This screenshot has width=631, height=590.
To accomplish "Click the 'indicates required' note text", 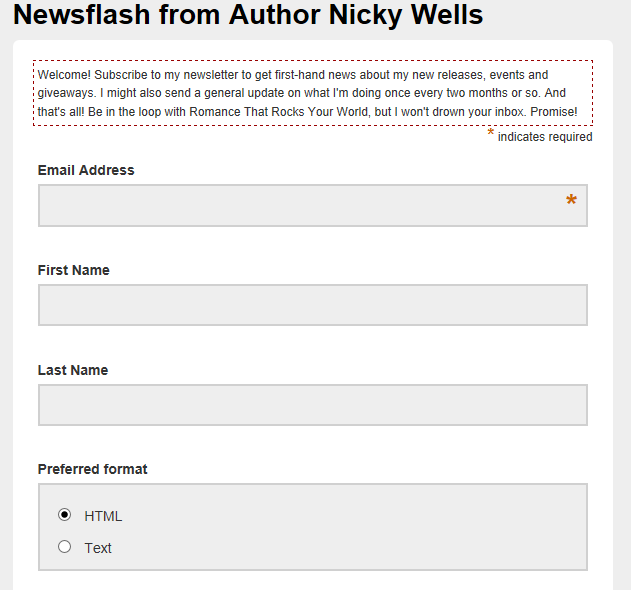I will [545, 137].
